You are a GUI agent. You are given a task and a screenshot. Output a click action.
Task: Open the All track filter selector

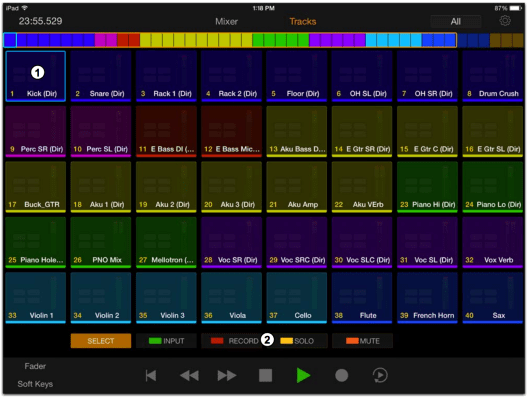pos(455,22)
